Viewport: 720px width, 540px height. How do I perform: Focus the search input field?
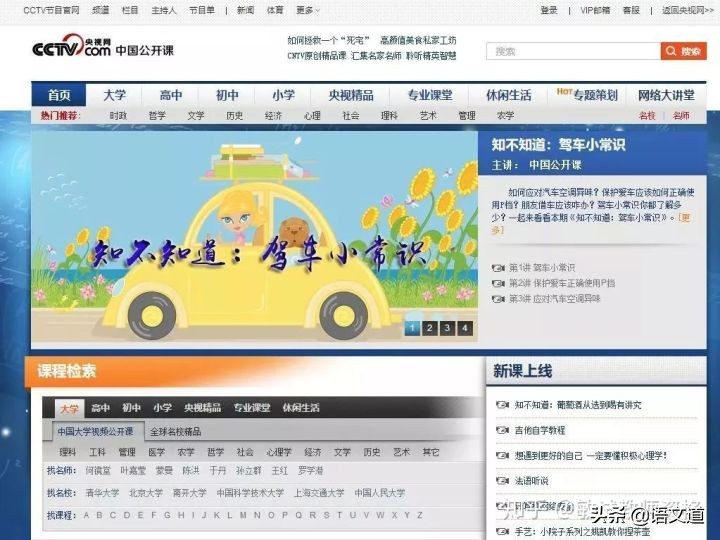coord(573,51)
